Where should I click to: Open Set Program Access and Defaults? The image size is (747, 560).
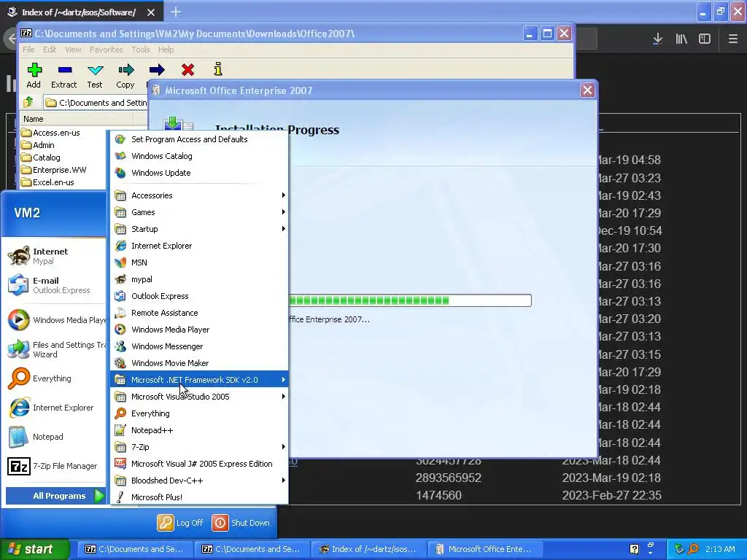pyautogui.click(x=189, y=139)
